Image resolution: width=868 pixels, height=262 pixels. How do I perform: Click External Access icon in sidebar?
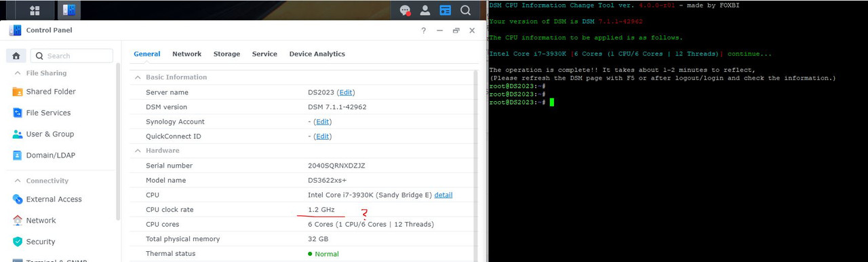[x=18, y=199]
